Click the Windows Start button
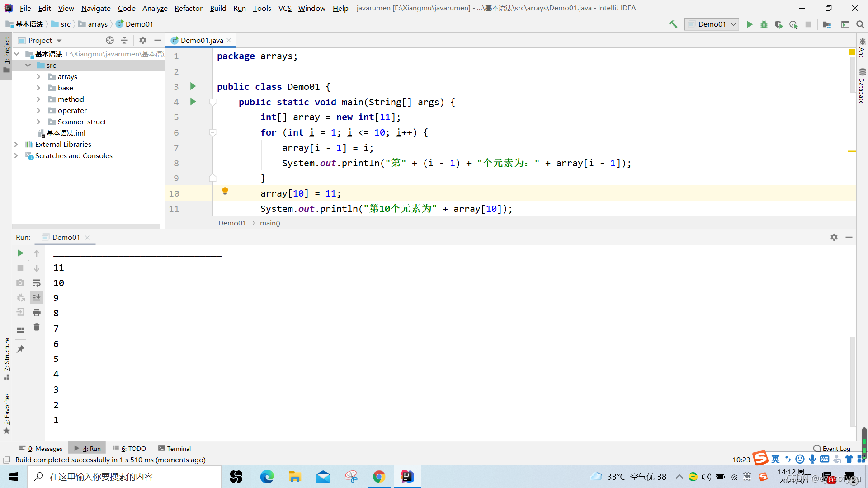 click(14, 477)
